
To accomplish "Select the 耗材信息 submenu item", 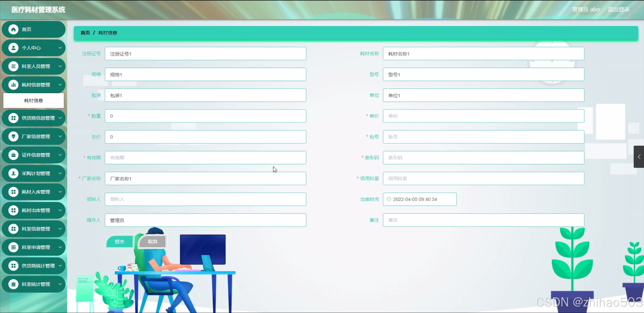I will pos(33,101).
